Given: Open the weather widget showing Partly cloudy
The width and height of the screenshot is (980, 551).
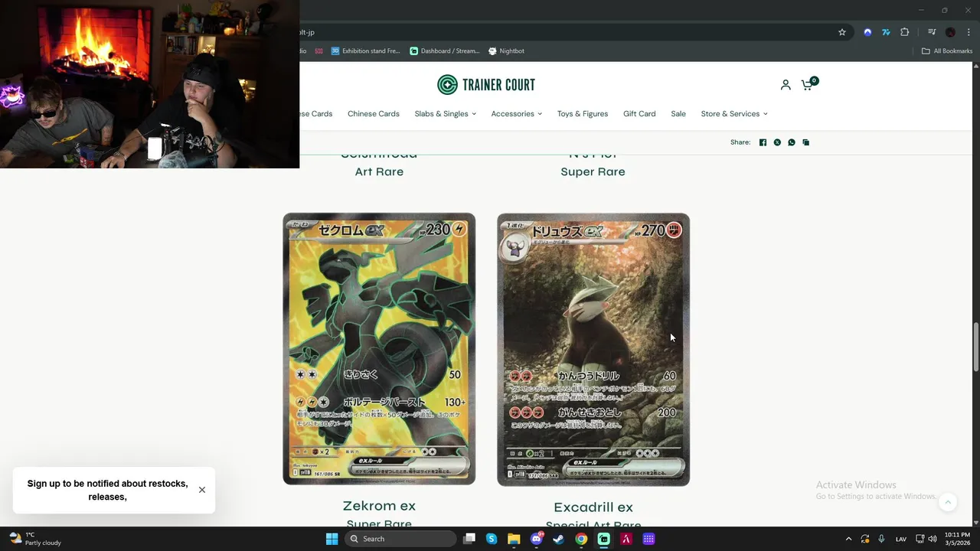Looking at the screenshot, I should (x=34, y=539).
